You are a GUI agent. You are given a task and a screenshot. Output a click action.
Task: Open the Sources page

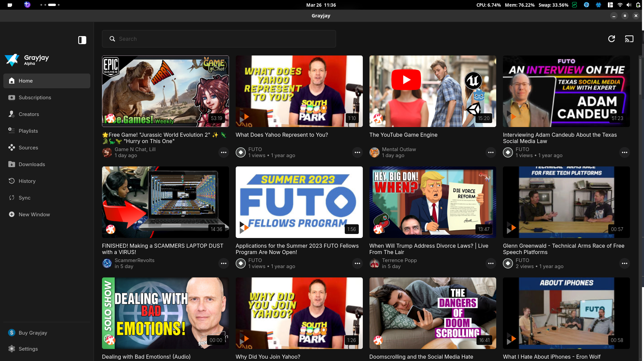(47, 148)
